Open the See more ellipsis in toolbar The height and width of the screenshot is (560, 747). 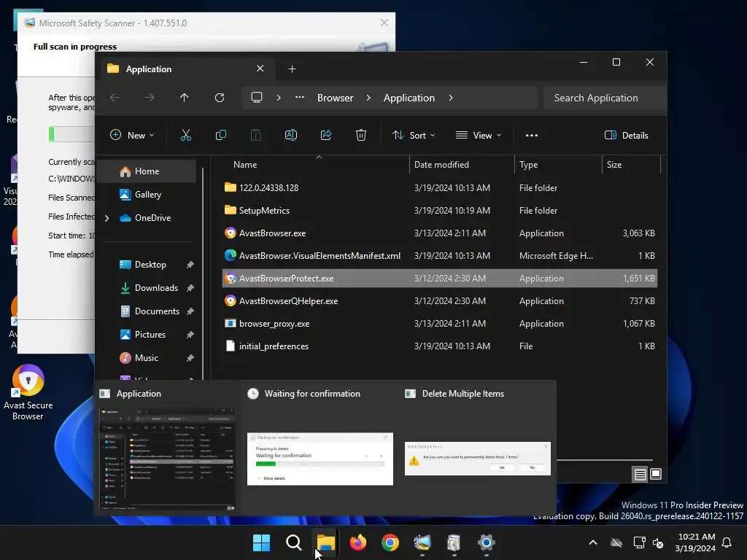point(532,135)
